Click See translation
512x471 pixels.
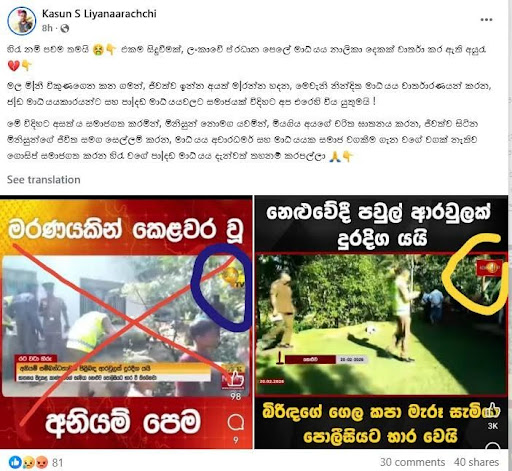click(44, 180)
